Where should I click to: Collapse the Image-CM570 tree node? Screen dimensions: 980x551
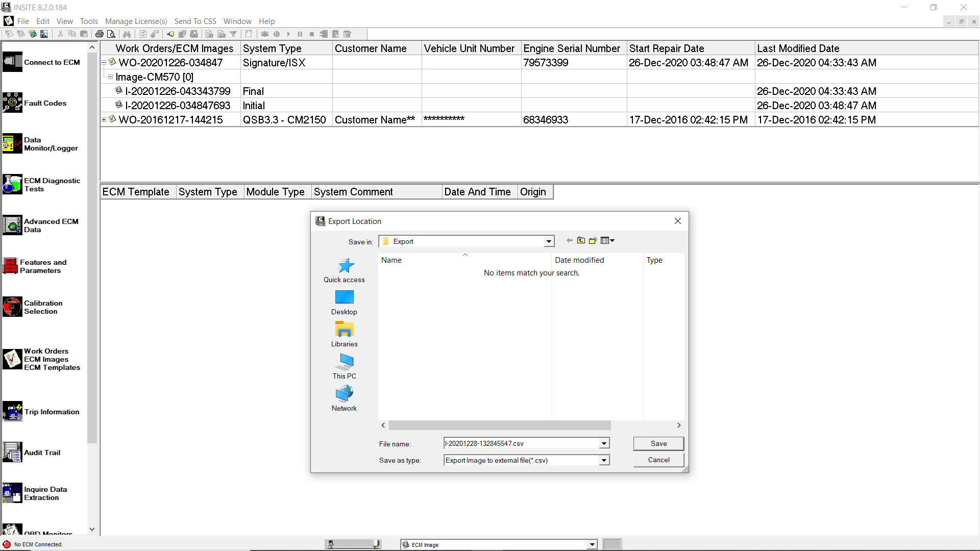[110, 77]
